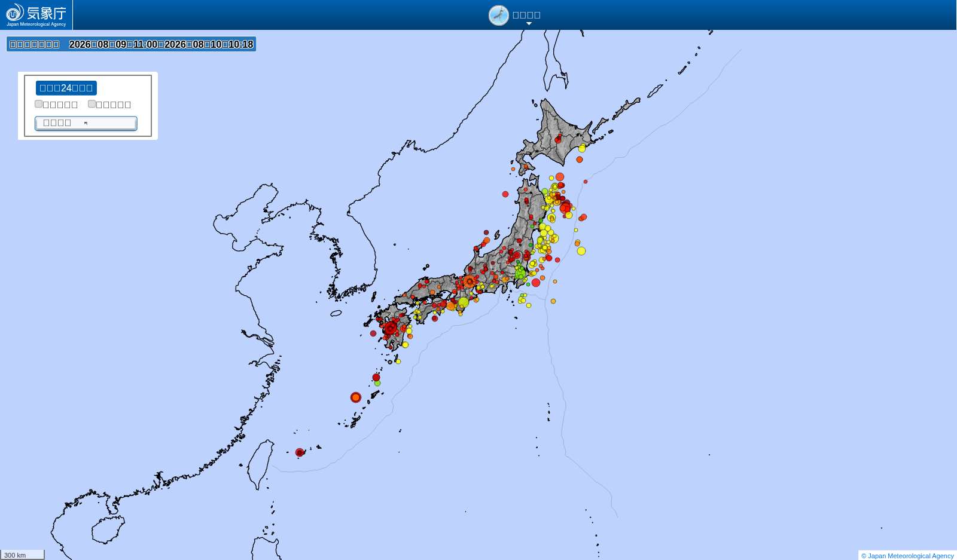Image resolution: width=957 pixels, height=560 pixels.
Task: Click the date range banner showing 2026 times
Action: pos(132,44)
